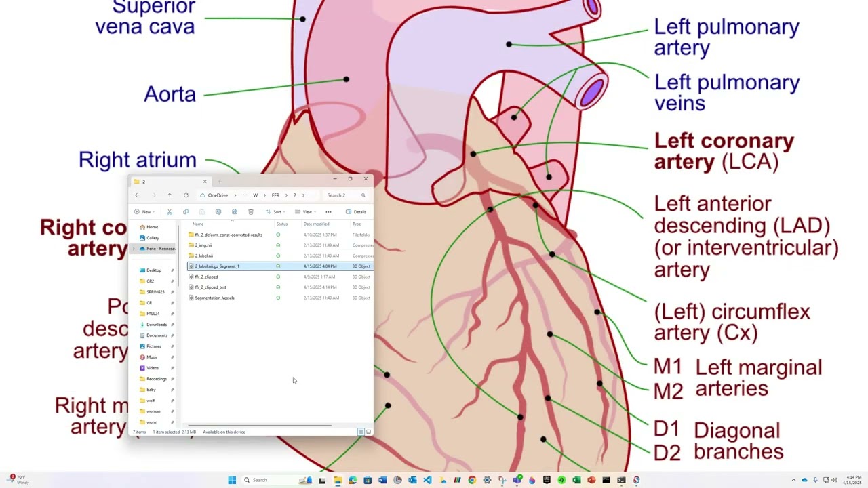868x488 pixels.
Task: Open volume control in system tray
Action: click(x=834, y=480)
